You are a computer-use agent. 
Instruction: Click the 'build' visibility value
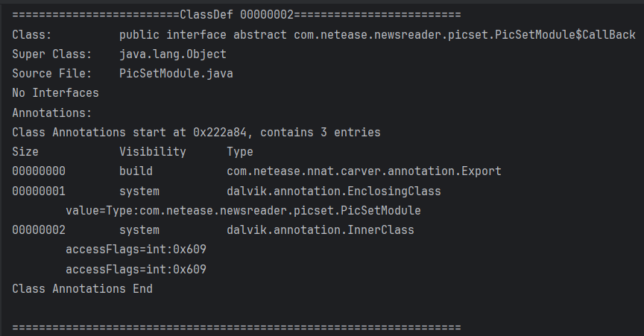[136, 171]
